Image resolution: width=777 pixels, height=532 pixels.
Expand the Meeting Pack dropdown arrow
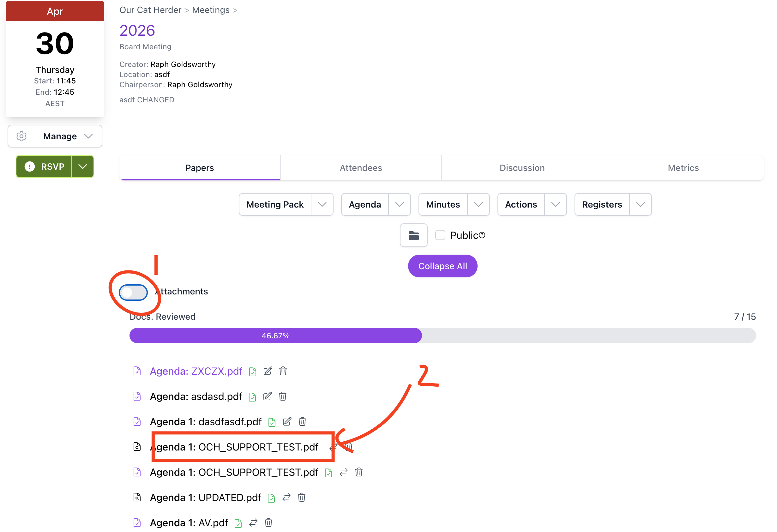(x=322, y=204)
